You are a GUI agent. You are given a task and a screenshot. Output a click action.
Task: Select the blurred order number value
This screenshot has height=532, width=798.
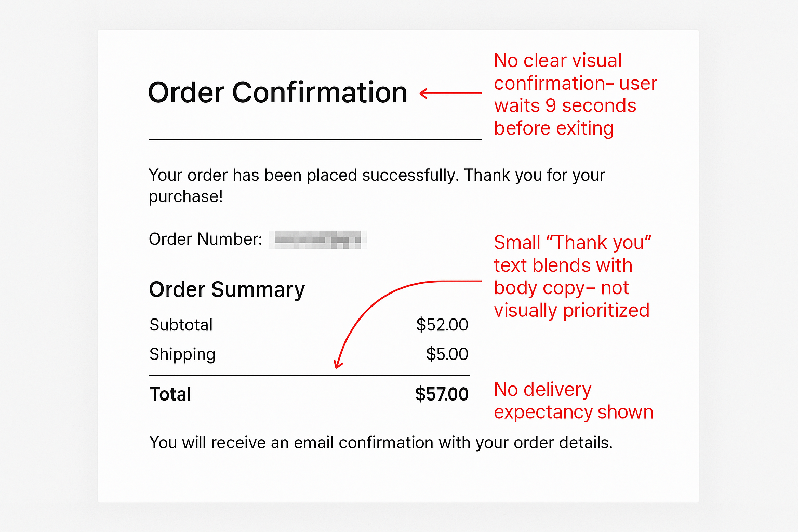[317, 240]
